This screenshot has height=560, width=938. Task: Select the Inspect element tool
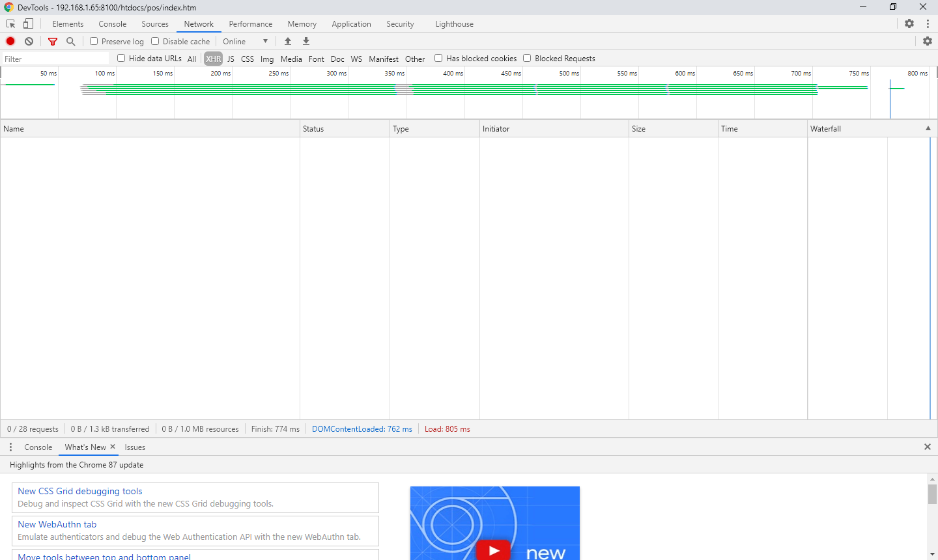coord(10,23)
